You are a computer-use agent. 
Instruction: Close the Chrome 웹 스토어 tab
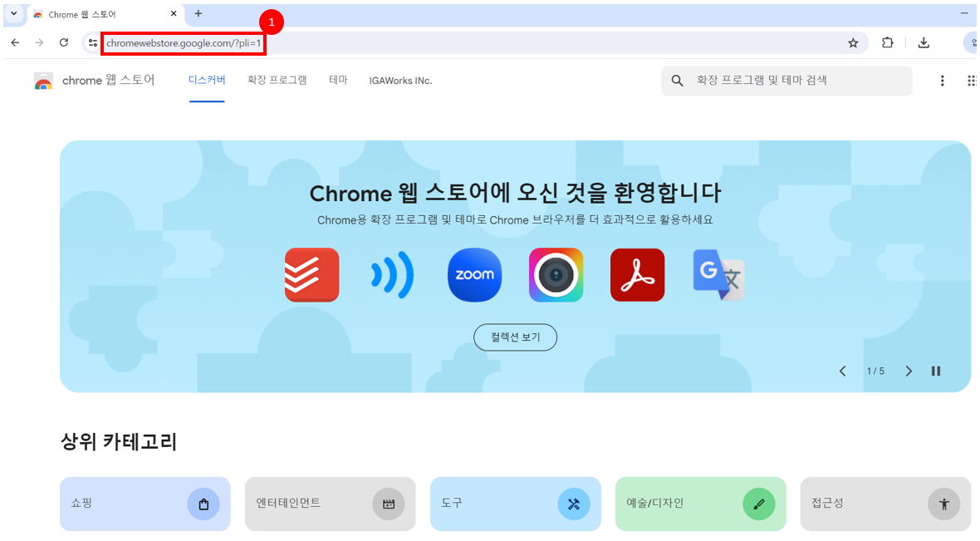point(174,13)
